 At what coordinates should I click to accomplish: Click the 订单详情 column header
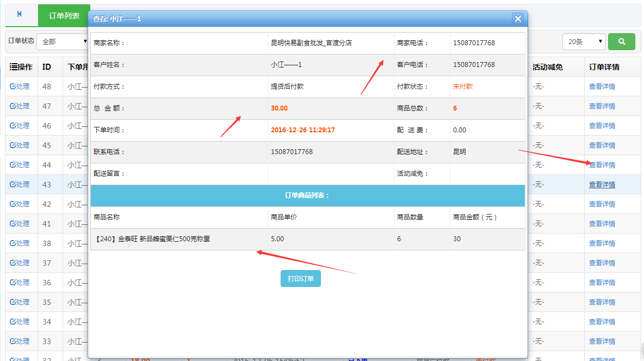(604, 67)
